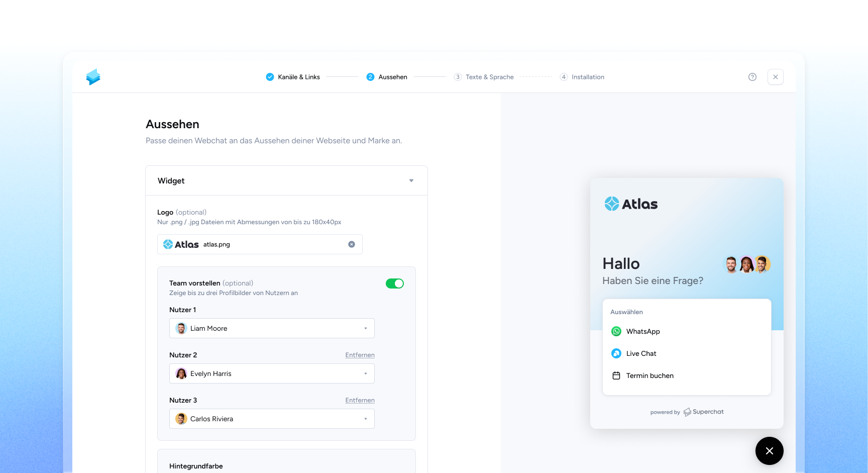The width and height of the screenshot is (868, 473).
Task: Click the Live Chat icon in the preview
Action: coord(616,353)
